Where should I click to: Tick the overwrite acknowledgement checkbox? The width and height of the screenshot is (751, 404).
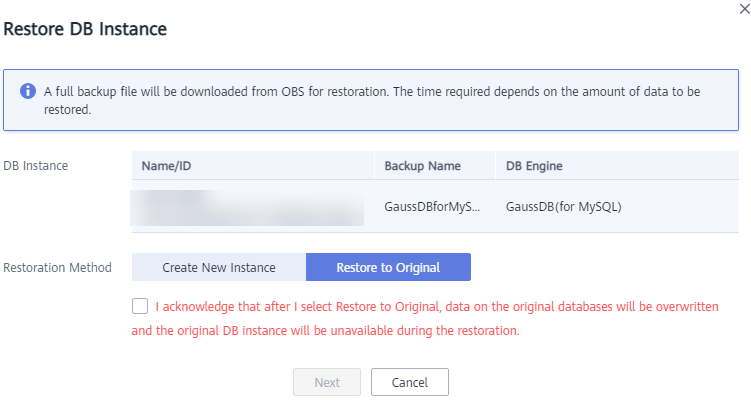point(140,306)
